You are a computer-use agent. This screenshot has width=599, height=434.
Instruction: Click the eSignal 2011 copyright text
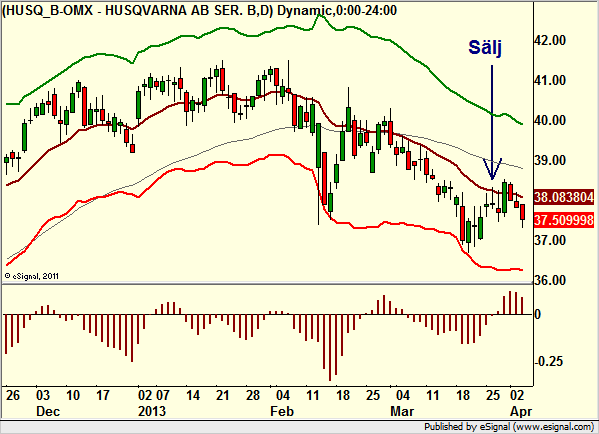point(32,276)
